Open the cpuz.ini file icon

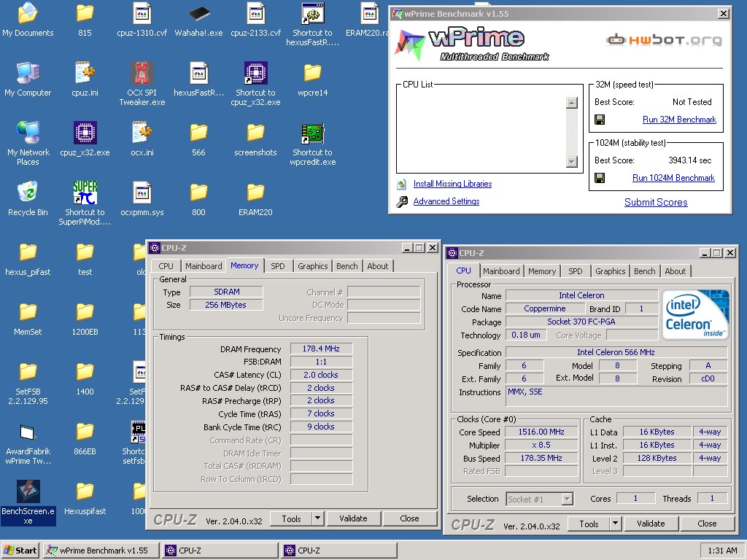[85, 73]
